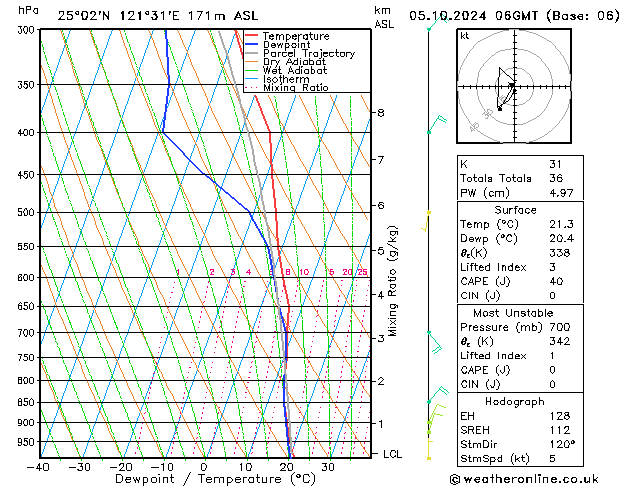Click the hodograph storm motion marker
Viewport: 629px width, 486px height.
click(500, 109)
